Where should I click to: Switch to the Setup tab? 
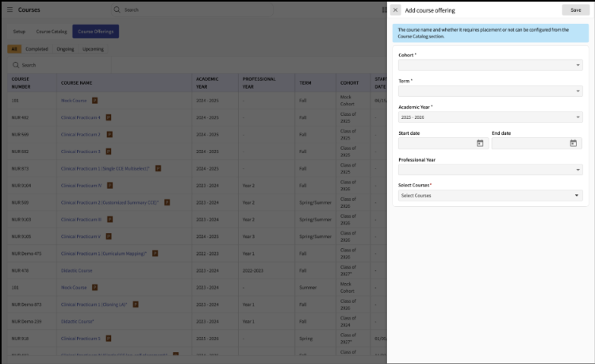(19, 32)
